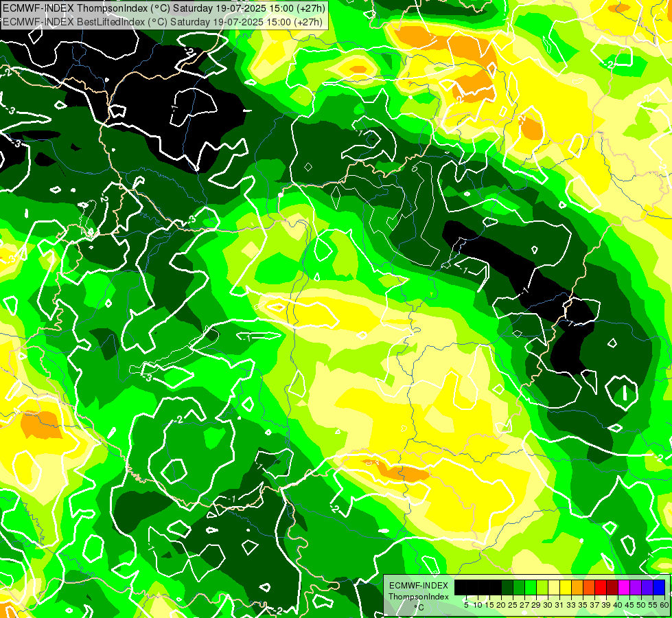Click the legend tick value '27'

[524, 605]
